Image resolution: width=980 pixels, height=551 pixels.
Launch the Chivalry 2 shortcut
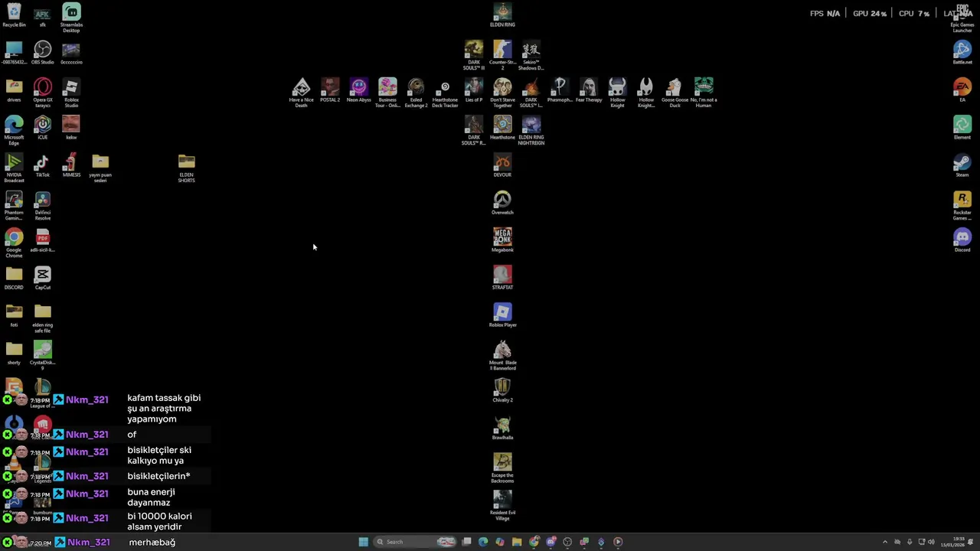[502, 390]
